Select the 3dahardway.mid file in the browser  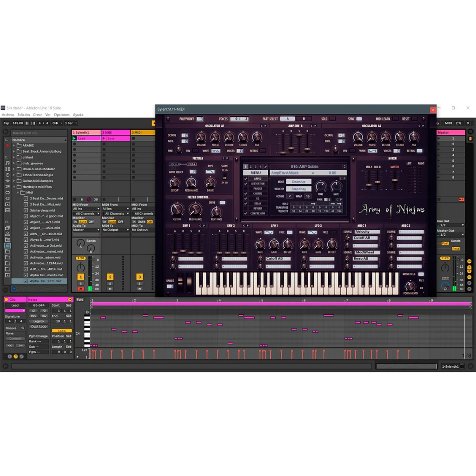pyautogui.click(x=42, y=210)
